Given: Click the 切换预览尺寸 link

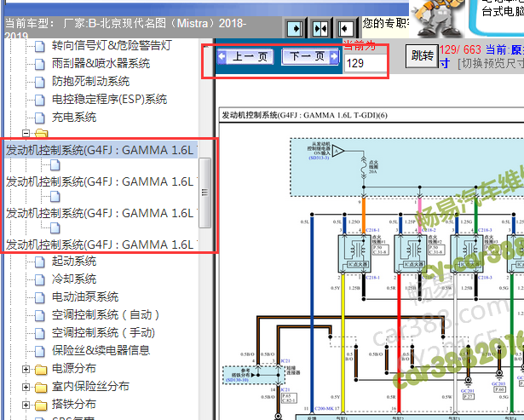Looking at the screenshot, I should (x=491, y=63).
